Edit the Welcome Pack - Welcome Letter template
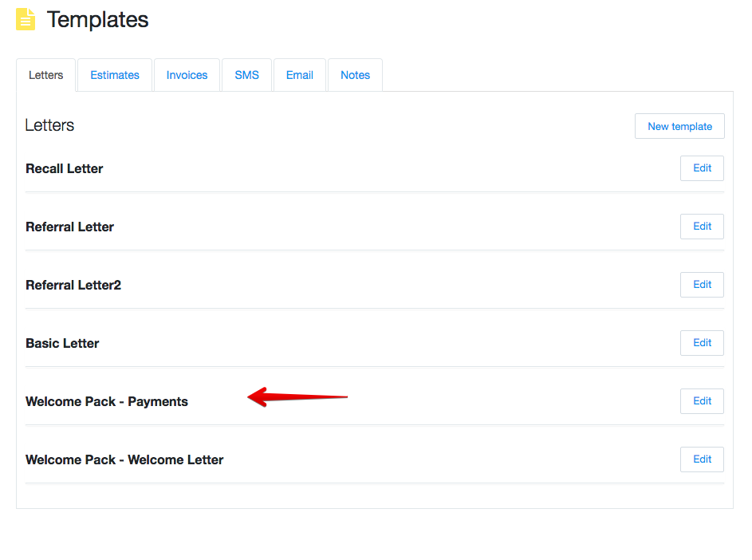752x560 pixels. [702, 459]
